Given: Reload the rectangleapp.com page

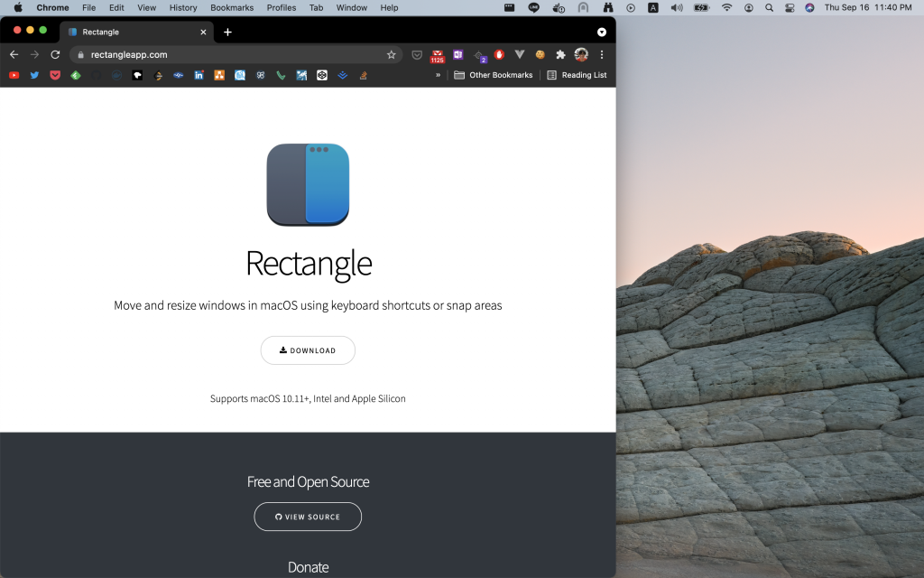Looking at the screenshot, I should click(x=55, y=54).
